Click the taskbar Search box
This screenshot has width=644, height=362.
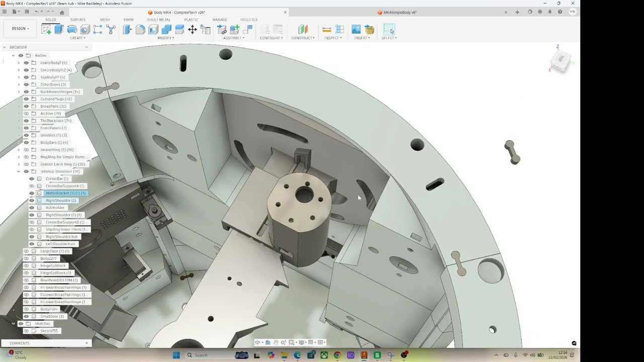coord(207,355)
